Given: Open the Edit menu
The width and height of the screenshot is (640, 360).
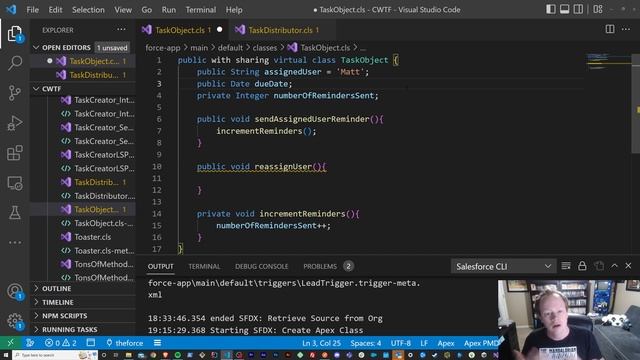Looking at the screenshot, I should (55, 10).
